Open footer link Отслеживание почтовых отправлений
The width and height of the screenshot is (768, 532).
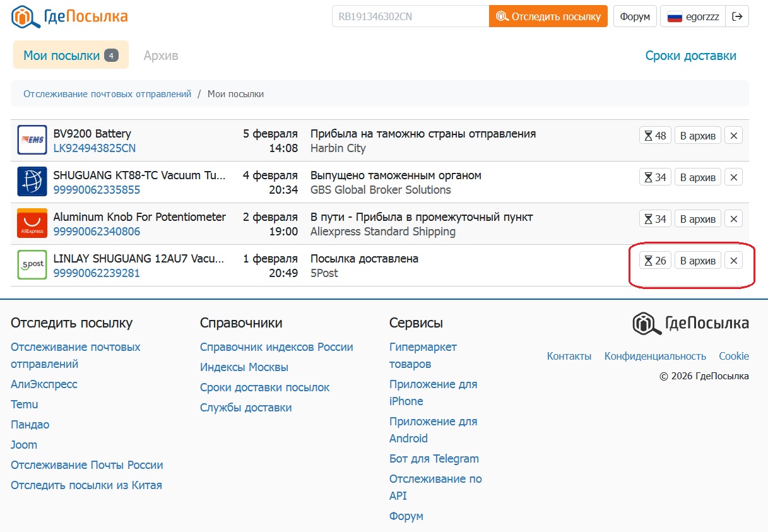click(x=76, y=355)
